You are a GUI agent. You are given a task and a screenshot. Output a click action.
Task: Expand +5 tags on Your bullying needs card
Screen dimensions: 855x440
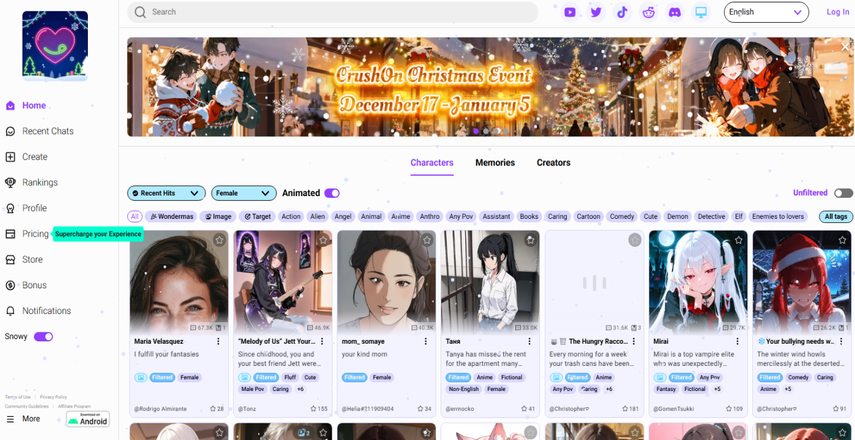click(787, 389)
